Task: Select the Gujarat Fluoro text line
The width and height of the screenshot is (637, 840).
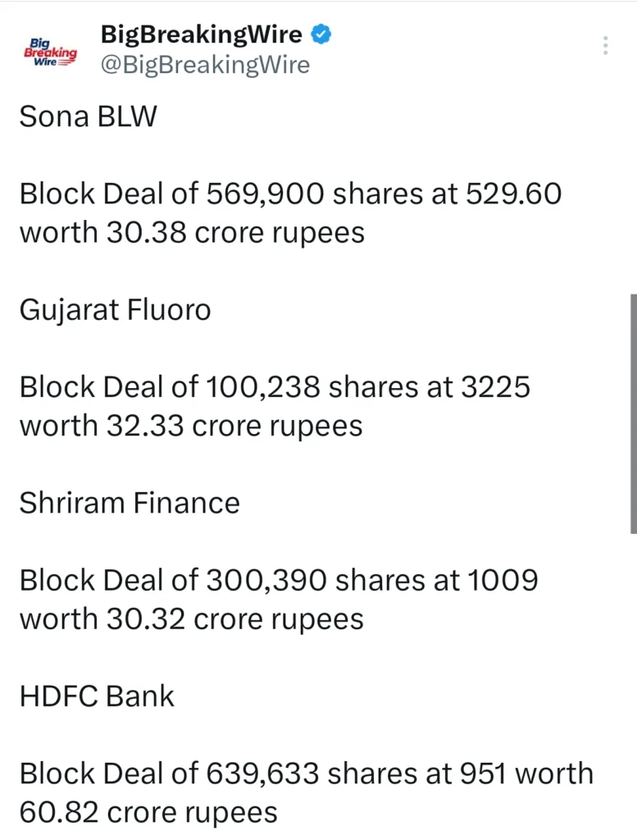Action: (115, 309)
